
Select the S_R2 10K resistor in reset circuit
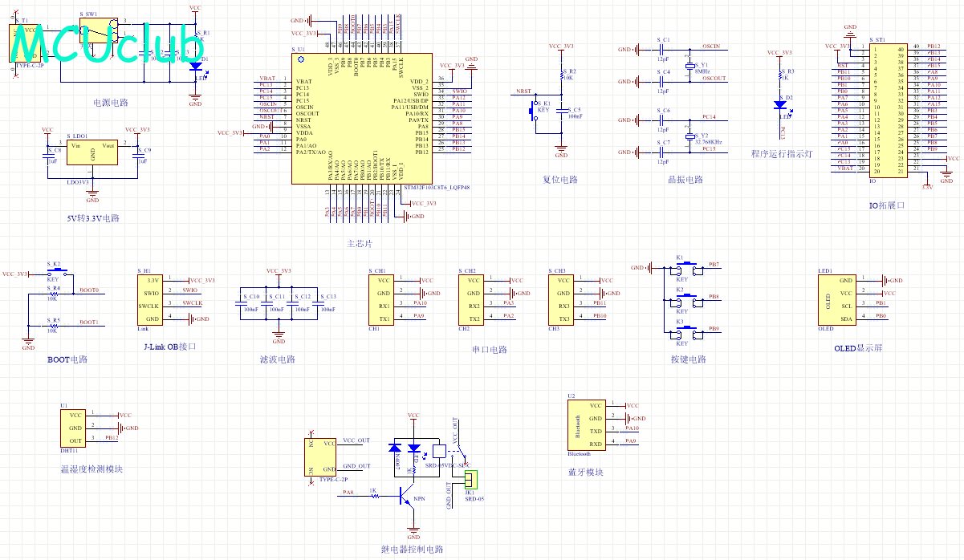pos(561,75)
